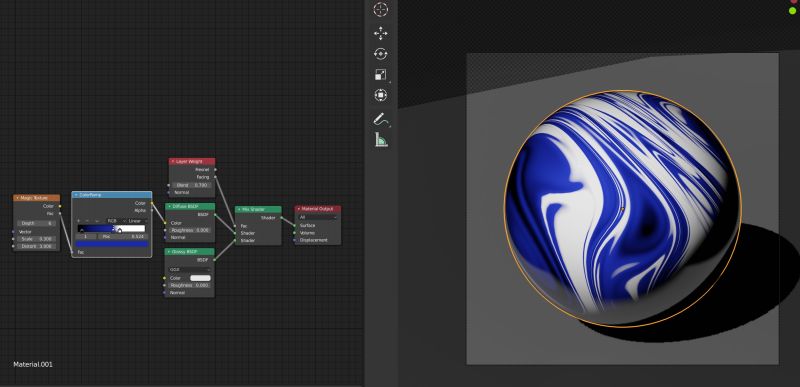The height and width of the screenshot is (387, 800).
Task: Click ColorRamp Color output socket
Action: click(x=152, y=203)
